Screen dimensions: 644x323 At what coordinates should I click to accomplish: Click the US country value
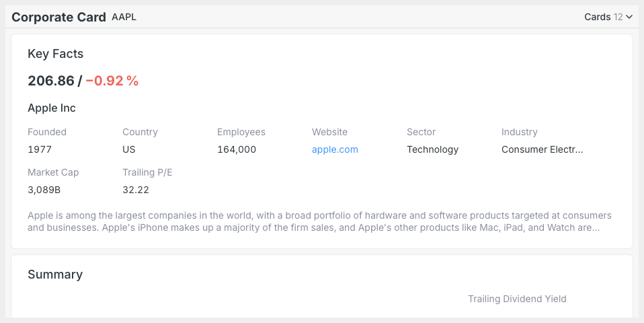click(128, 149)
